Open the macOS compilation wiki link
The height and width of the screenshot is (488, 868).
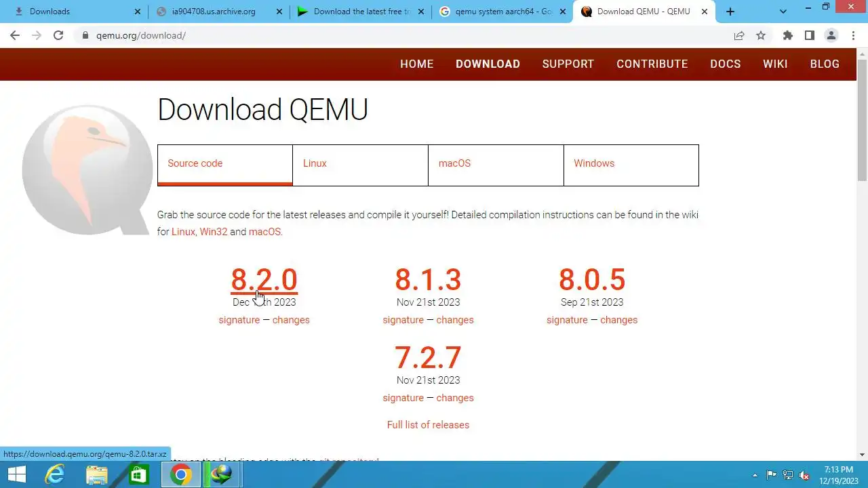(264, 232)
